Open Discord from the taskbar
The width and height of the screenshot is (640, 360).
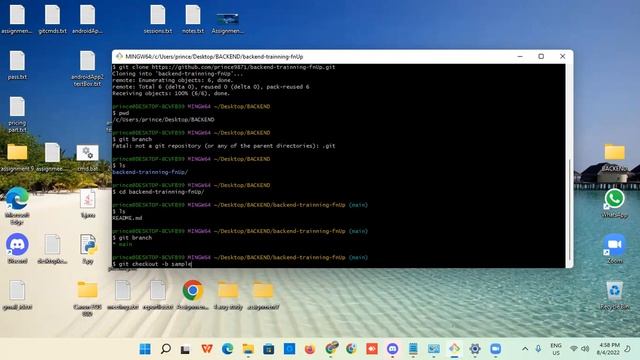[x=393, y=349]
